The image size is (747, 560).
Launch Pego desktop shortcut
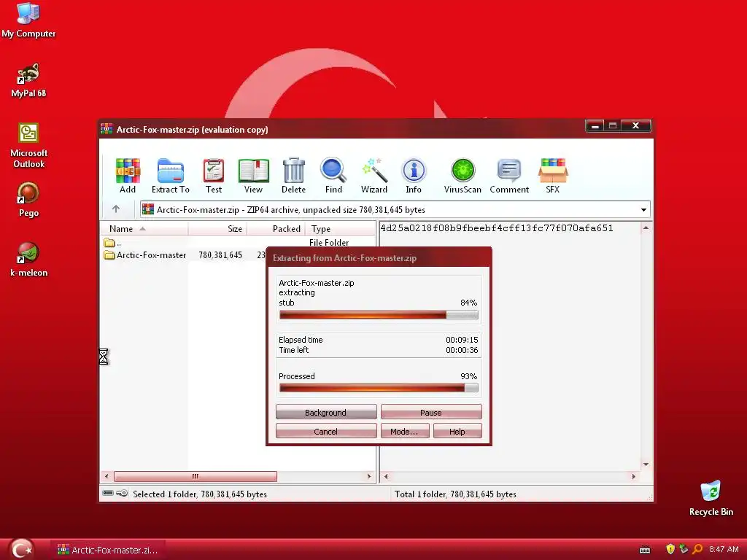28,200
